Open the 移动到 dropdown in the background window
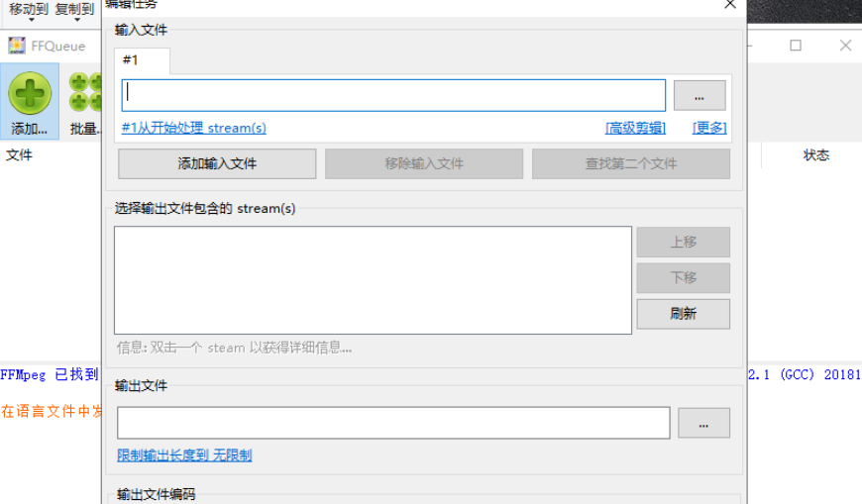Screen dimensions: 862x504 coord(29,11)
